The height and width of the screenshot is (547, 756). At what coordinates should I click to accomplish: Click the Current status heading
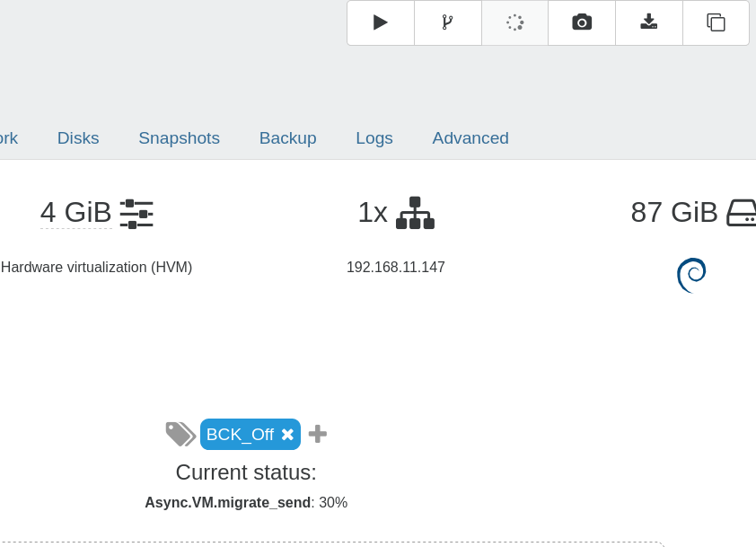click(246, 472)
